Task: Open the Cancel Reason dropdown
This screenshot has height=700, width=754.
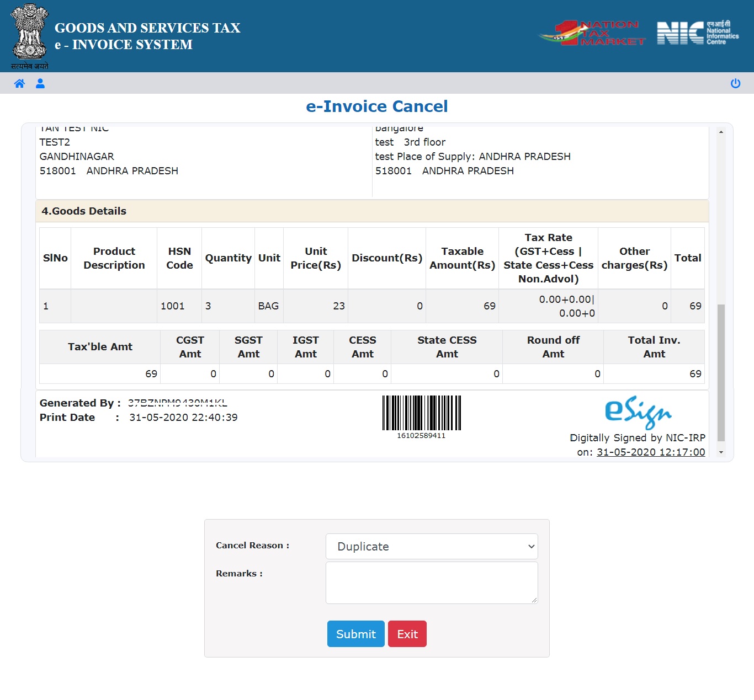Action: (x=432, y=546)
